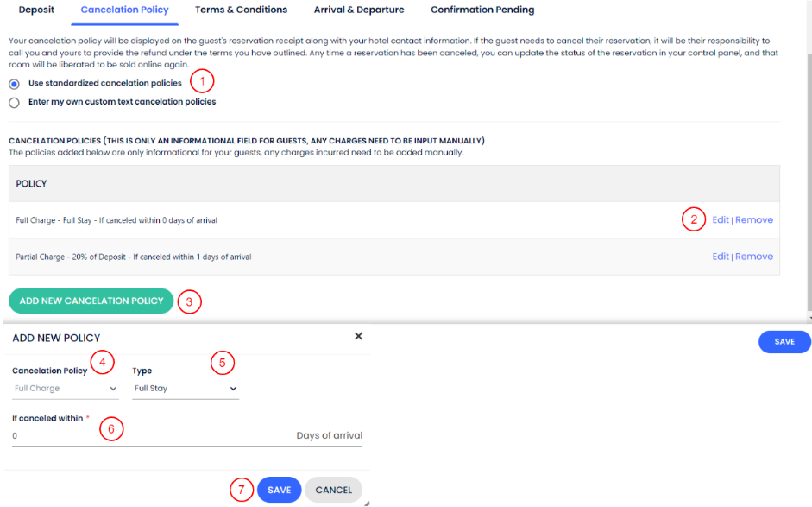Open the Confirmation Pending tab
The width and height of the screenshot is (812, 507).
tap(482, 10)
